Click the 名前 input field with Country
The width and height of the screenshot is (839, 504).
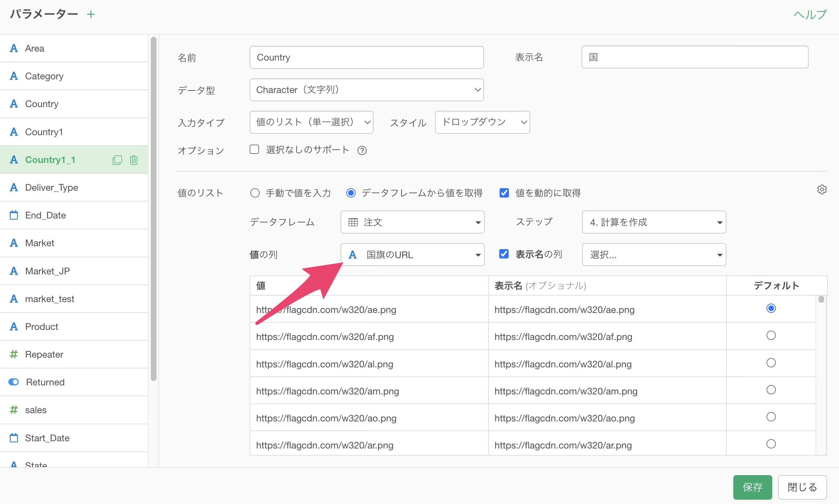pyautogui.click(x=366, y=57)
